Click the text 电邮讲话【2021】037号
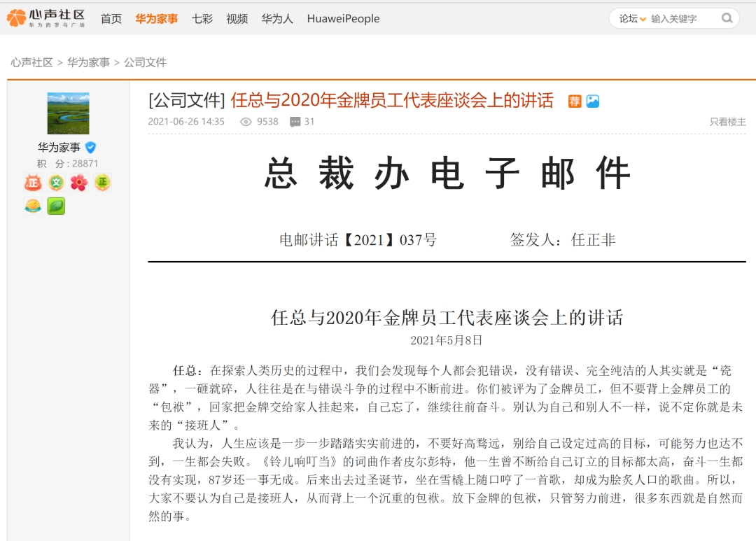 click(x=358, y=239)
